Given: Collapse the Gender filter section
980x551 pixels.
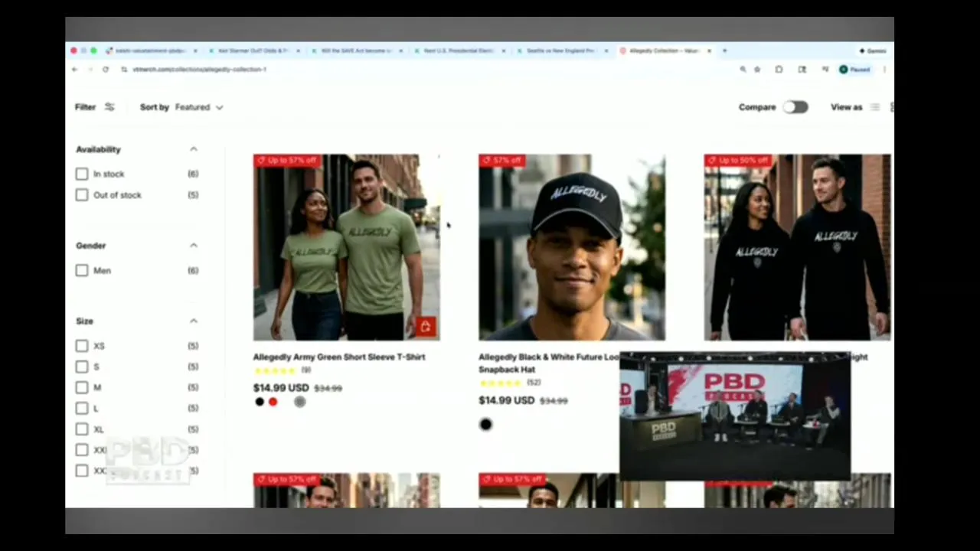Looking at the screenshot, I should (194, 246).
